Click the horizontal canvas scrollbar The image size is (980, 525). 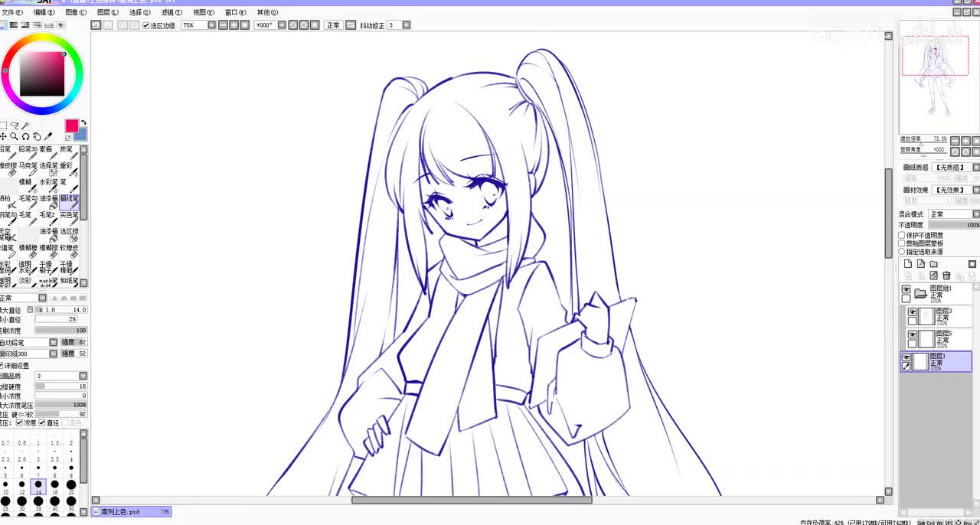tap(472, 500)
